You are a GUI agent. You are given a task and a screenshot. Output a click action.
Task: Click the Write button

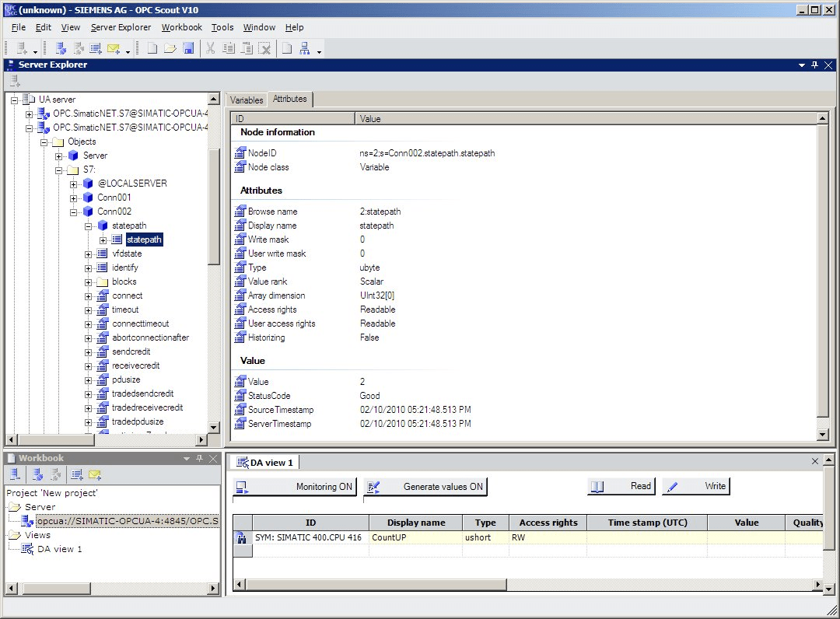696,486
